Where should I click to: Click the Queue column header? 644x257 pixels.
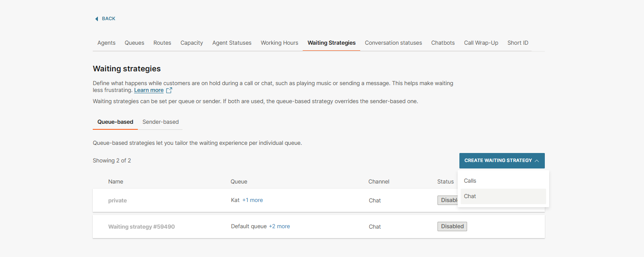[x=239, y=182]
